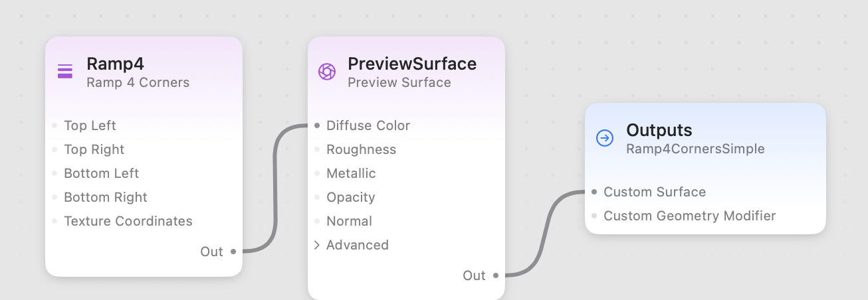
Task: Select the Metallic input row
Action: 351,173
